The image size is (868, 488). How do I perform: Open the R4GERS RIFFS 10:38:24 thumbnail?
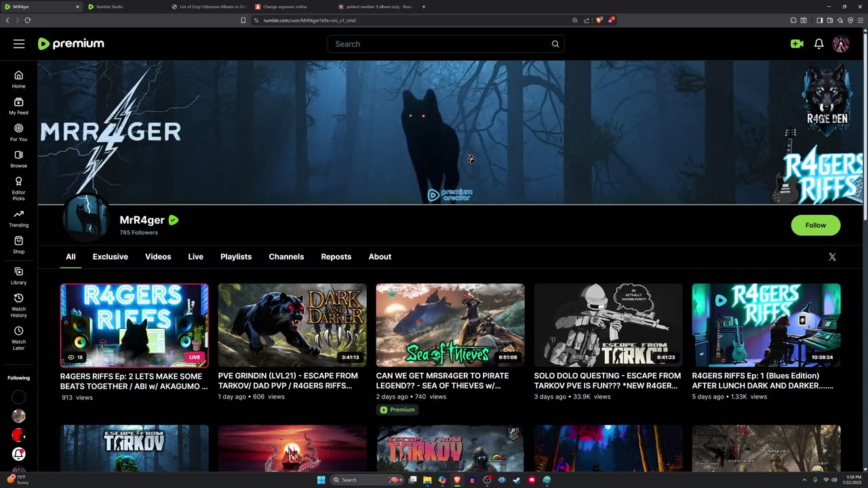766,325
